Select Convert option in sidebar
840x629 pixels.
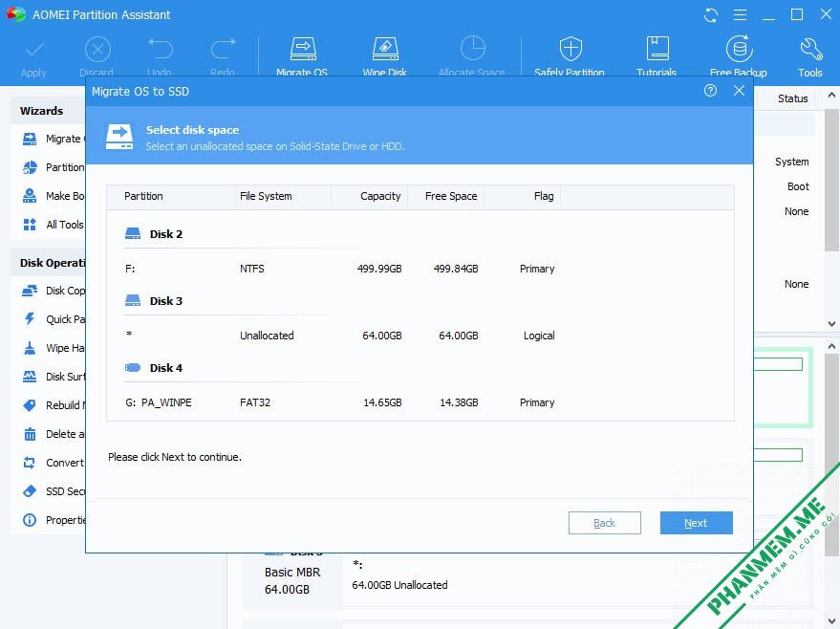(x=53, y=463)
